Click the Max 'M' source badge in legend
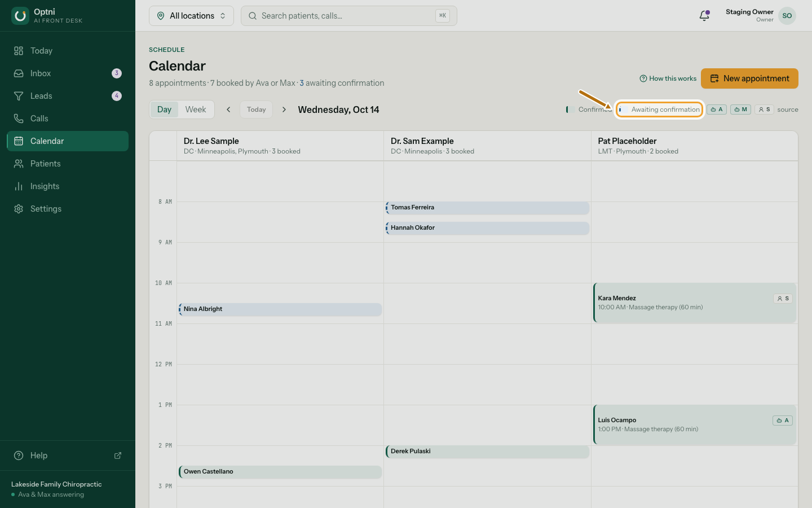Viewport: 812px width, 508px height. (x=741, y=110)
